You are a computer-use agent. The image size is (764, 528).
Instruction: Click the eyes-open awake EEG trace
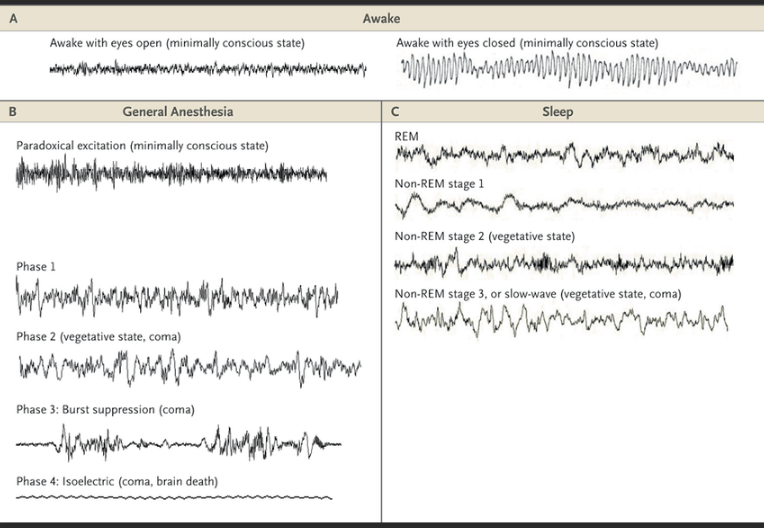pos(208,69)
